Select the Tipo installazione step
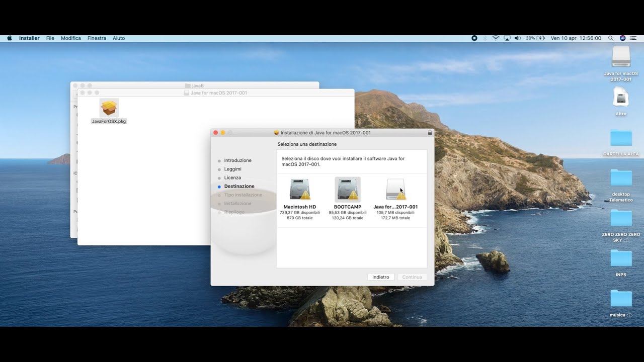Viewport: 644px width, 362px height. [243, 195]
